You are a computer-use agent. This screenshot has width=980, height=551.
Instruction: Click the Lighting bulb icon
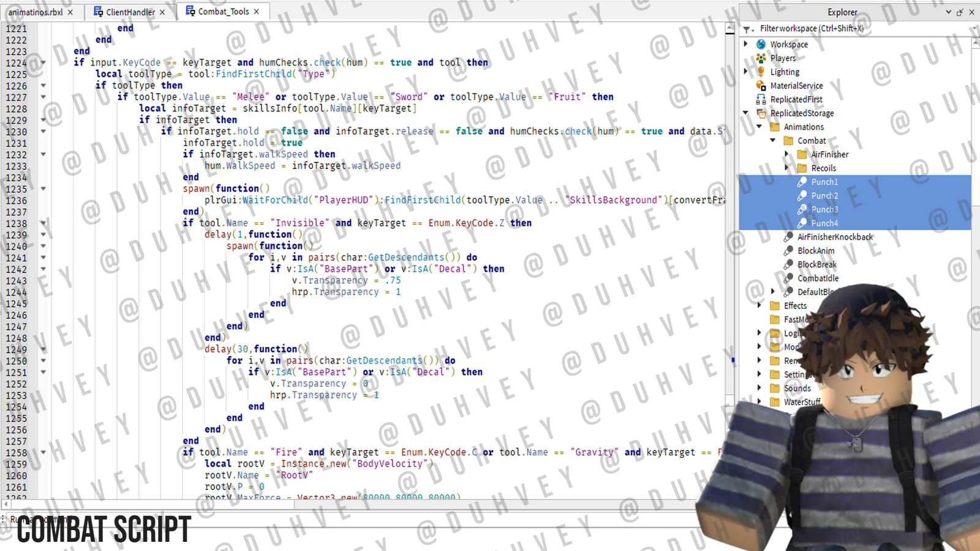(x=761, y=72)
